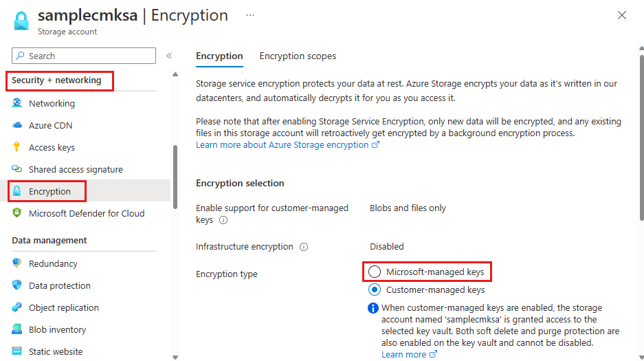Image resolution: width=644 pixels, height=361 pixels.
Task: Click the Static website menu item
Action: [55, 351]
